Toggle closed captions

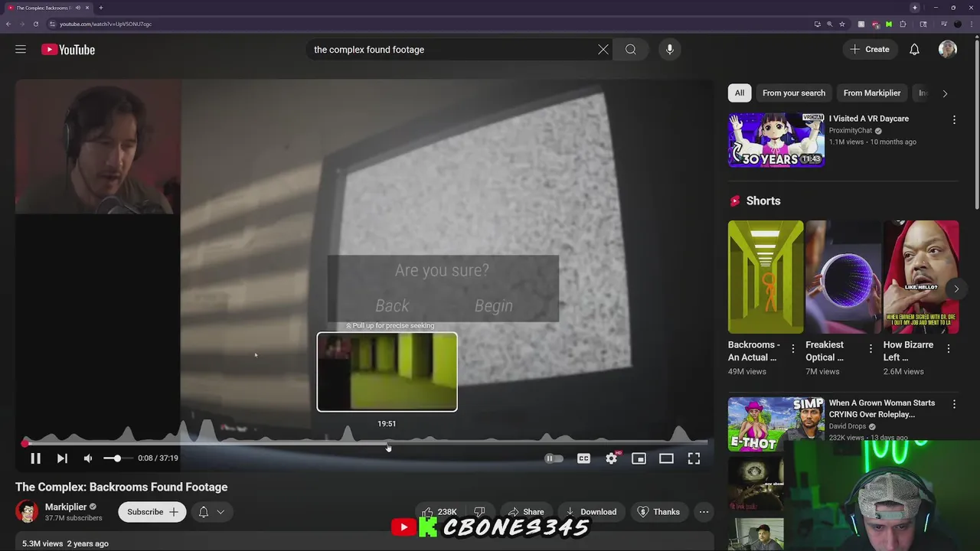583,458
